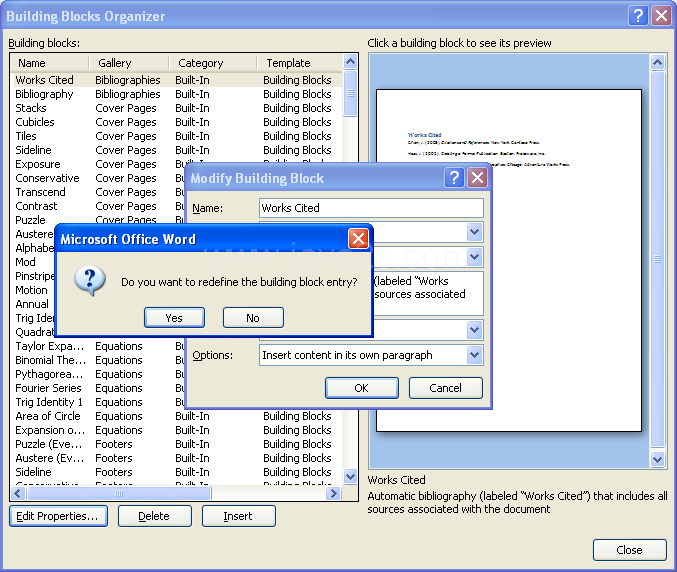The width and height of the screenshot is (677, 572).
Task: Select the Pythagorea... equation entry
Action: click(98, 374)
